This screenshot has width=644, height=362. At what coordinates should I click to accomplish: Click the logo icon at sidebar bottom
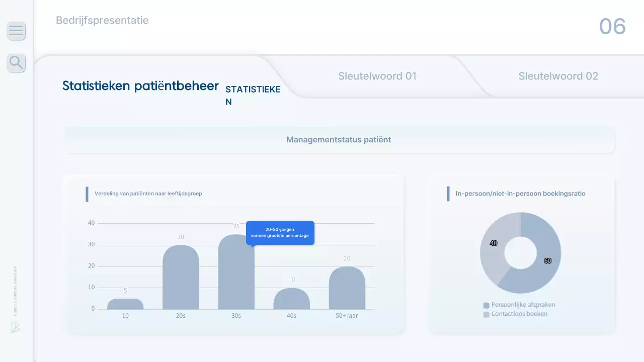coord(15,327)
